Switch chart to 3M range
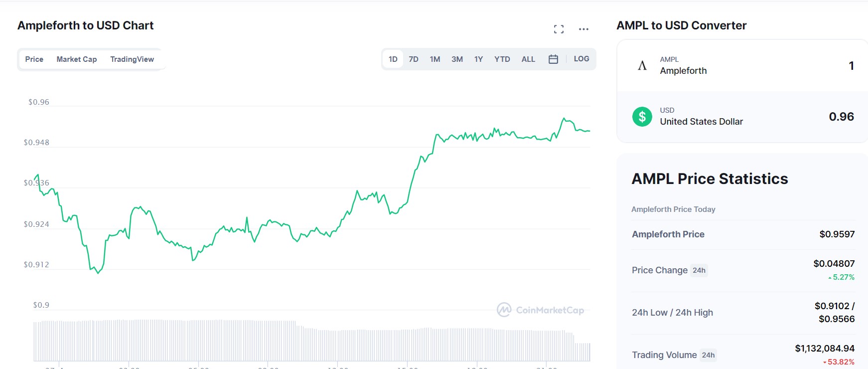 [457, 59]
